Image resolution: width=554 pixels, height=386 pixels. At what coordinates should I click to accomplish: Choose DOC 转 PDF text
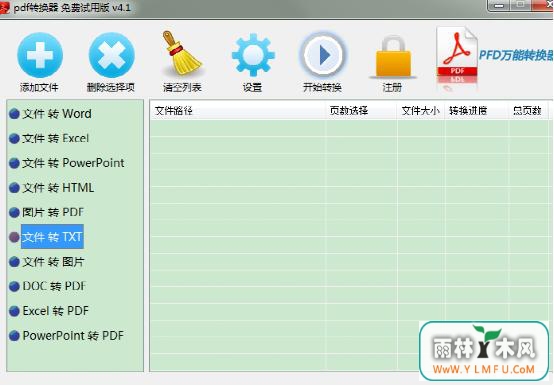click(x=54, y=286)
